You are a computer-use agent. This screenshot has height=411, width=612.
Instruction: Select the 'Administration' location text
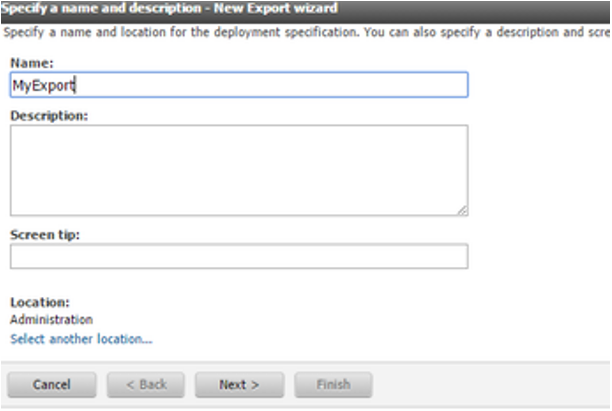pyautogui.click(x=51, y=320)
